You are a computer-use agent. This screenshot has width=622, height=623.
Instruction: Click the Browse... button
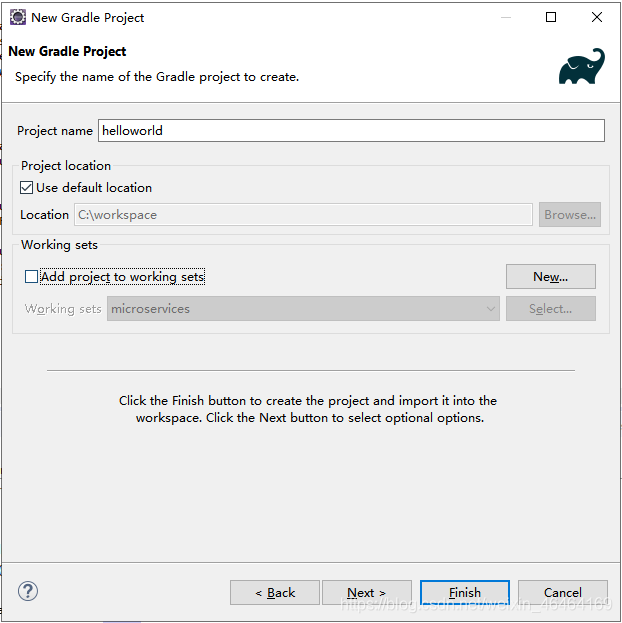tap(570, 215)
